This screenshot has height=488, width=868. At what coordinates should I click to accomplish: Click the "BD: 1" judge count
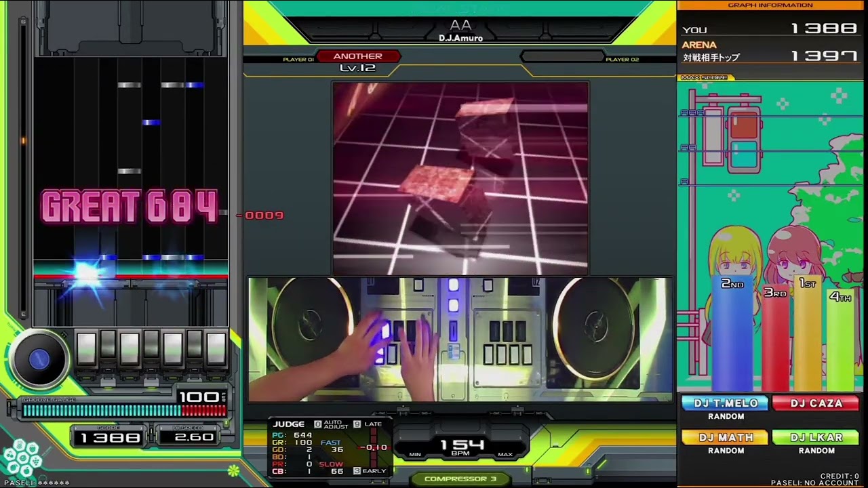[292, 457]
